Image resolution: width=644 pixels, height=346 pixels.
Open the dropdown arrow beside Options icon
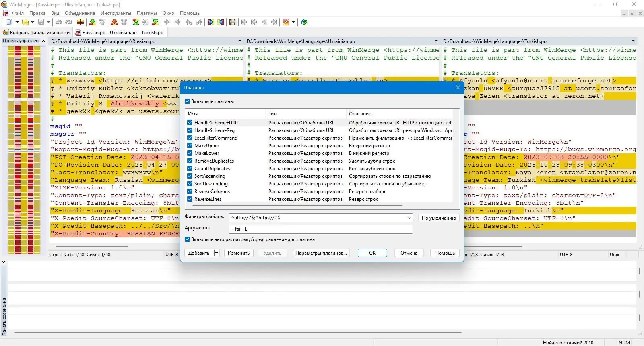click(293, 22)
